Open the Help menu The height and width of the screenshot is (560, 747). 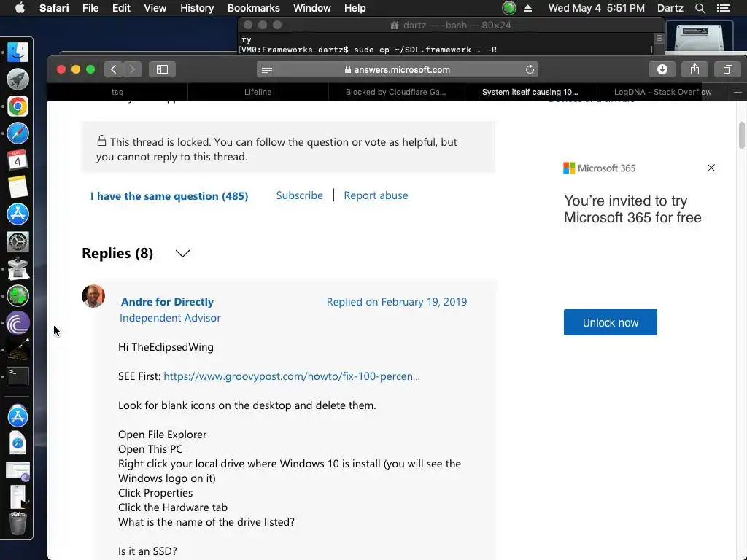click(355, 8)
